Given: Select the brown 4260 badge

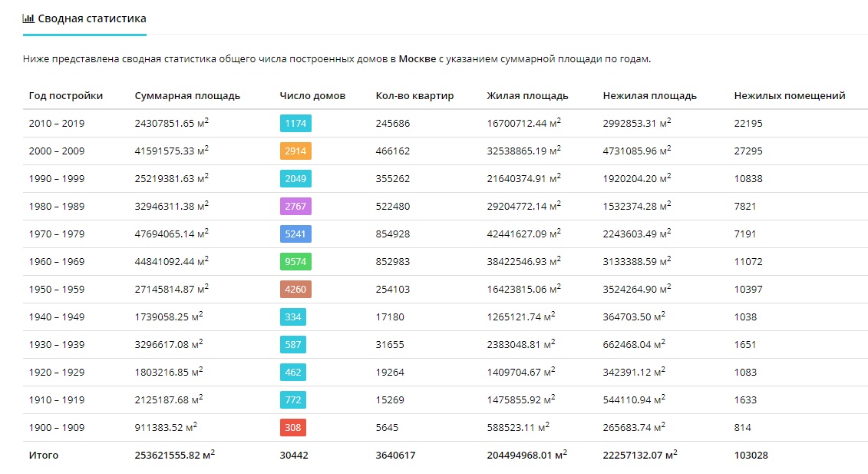Looking at the screenshot, I should [x=295, y=290].
